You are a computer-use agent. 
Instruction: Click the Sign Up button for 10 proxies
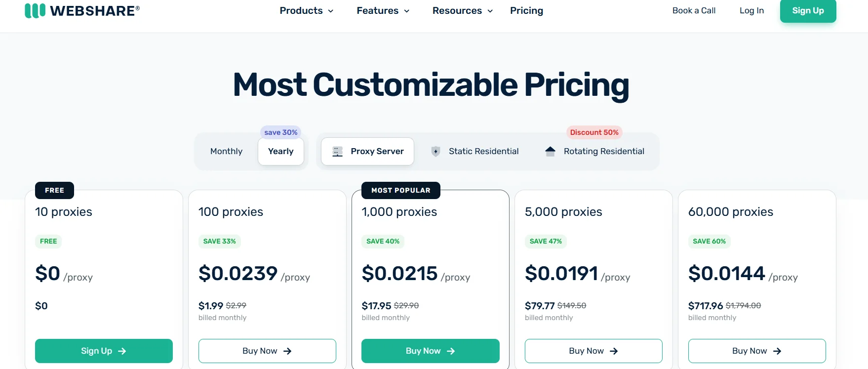(104, 351)
